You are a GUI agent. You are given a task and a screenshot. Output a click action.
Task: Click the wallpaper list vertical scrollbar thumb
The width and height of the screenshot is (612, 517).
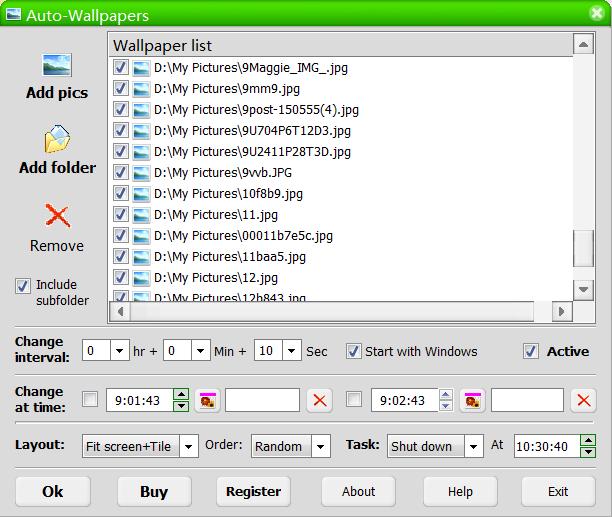click(583, 248)
